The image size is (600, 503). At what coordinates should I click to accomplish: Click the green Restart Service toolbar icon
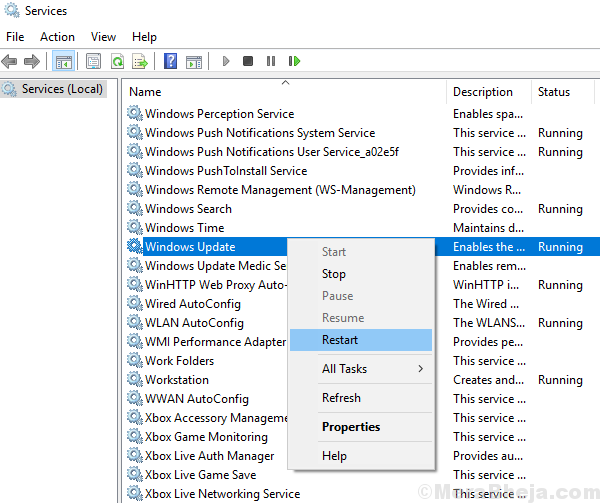[293, 62]
